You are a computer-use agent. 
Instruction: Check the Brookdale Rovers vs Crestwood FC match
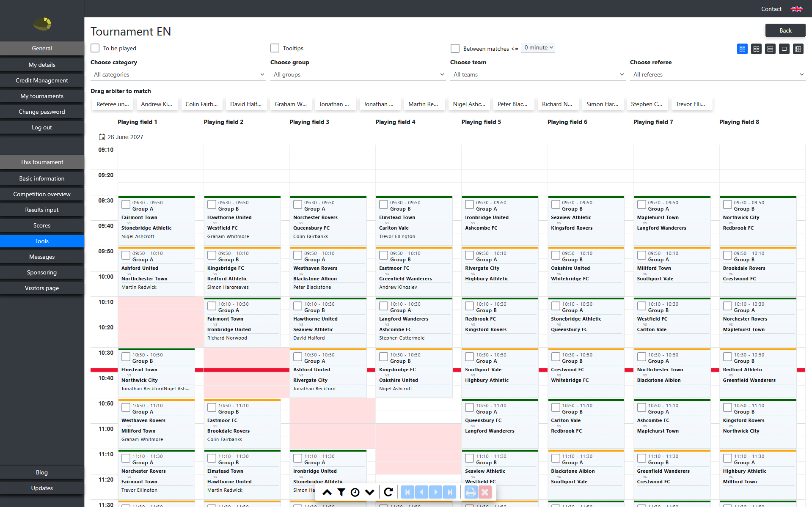click(727, 255)
